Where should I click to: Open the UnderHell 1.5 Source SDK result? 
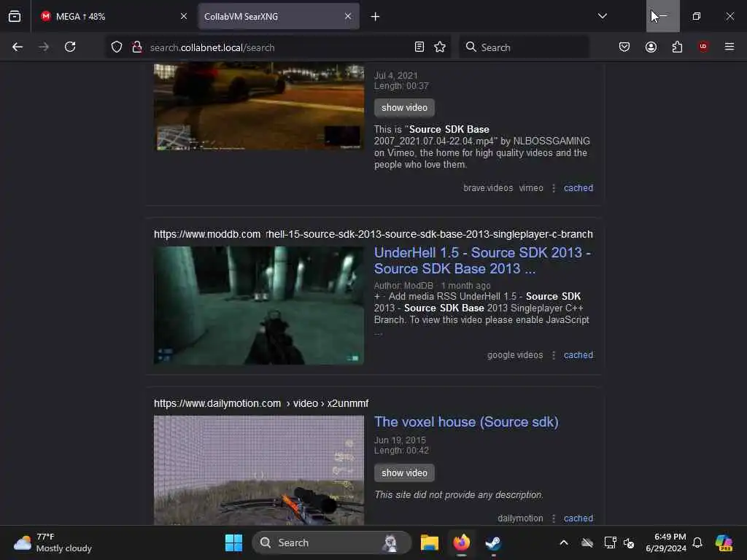pos(483,260)
